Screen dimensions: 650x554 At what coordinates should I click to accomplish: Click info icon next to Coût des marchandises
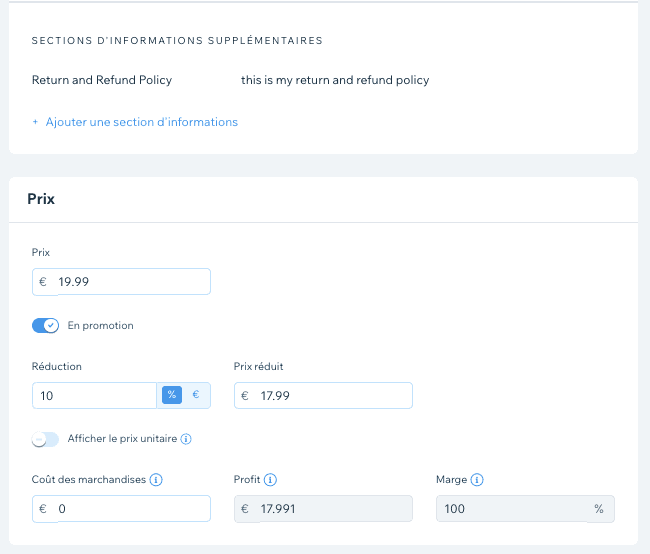[156, 480]
